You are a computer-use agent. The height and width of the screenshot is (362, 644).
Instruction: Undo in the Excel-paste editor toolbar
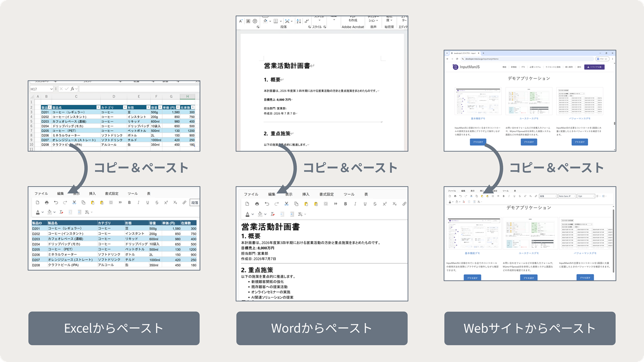point(56,203)
